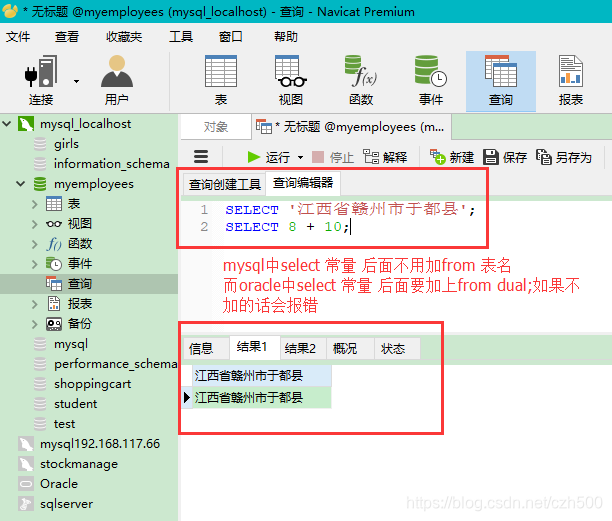This screenshot has width=612, height=521.
Task: Open the connection dropdown arrow beside 连接
Action: click(76, 81)
